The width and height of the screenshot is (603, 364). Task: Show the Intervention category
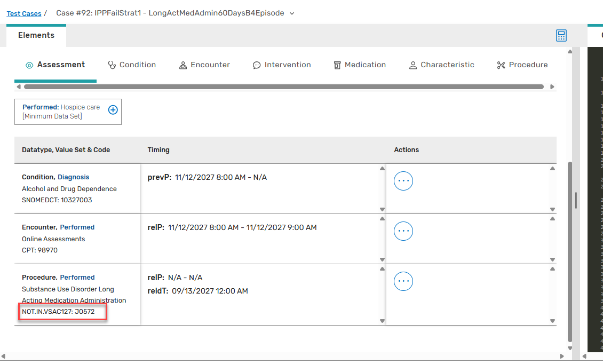click(281, 65)
